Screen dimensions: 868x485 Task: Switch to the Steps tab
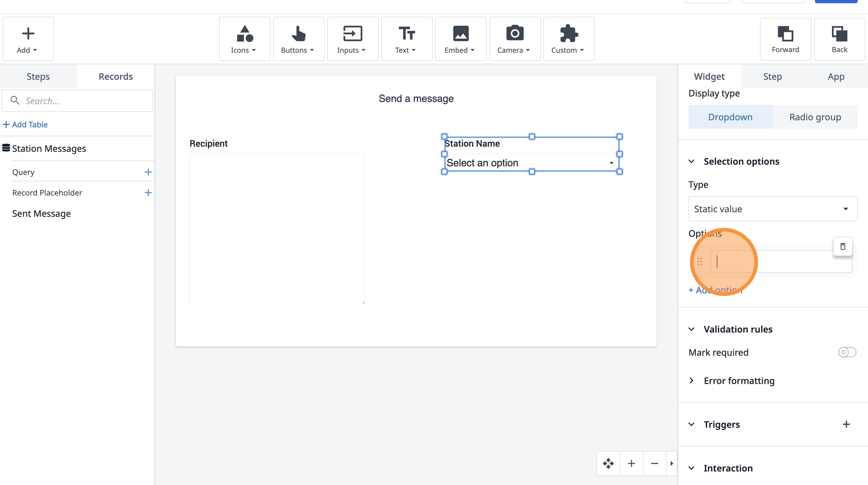[x=38, y=77]
